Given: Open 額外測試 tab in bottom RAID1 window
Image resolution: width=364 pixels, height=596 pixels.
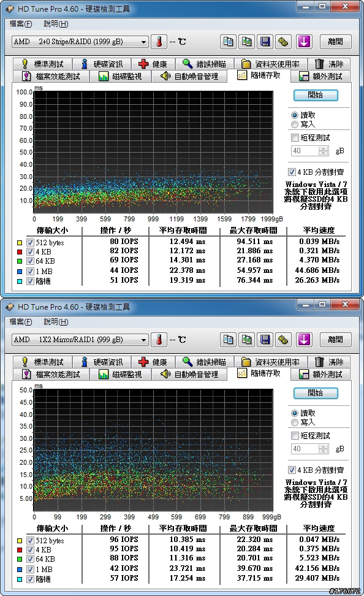Looking at the screenshot, I should coord(321,375).
